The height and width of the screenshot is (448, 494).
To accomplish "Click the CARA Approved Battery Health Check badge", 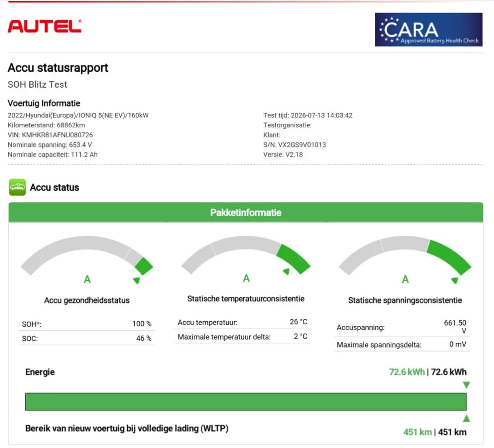I will tap(428, 29).
